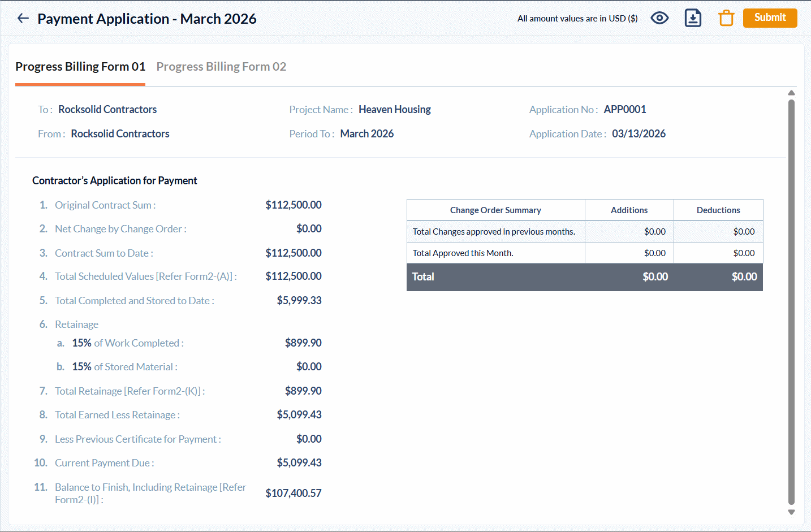Click the Application No value APP0001
The image size is (811, 532).
tap(625, 110)
